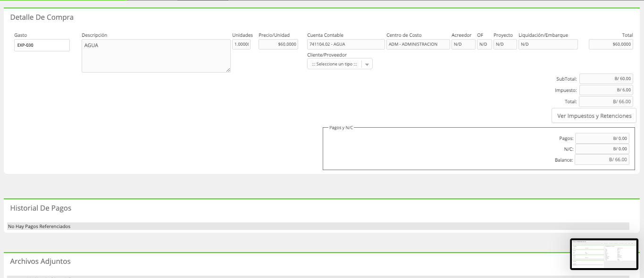644x278 pixels.
Task: Open the floating preview thumbnail window
Action: tap(604, 254)
